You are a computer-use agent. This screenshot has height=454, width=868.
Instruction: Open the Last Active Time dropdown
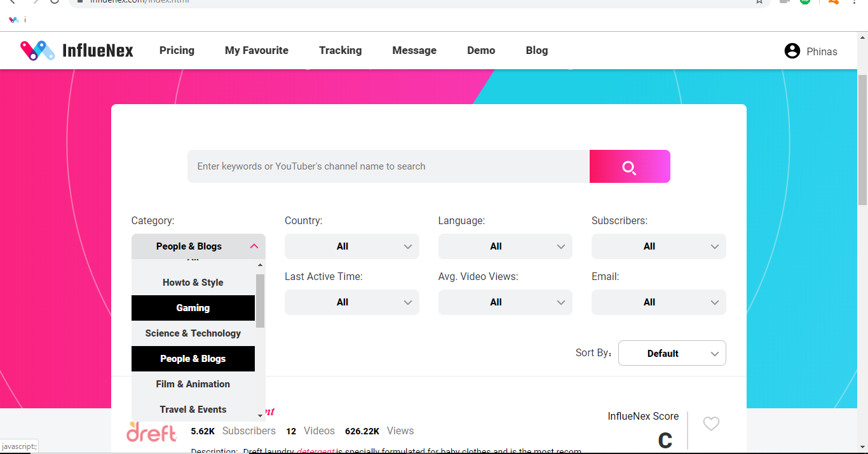pos(352,302)
